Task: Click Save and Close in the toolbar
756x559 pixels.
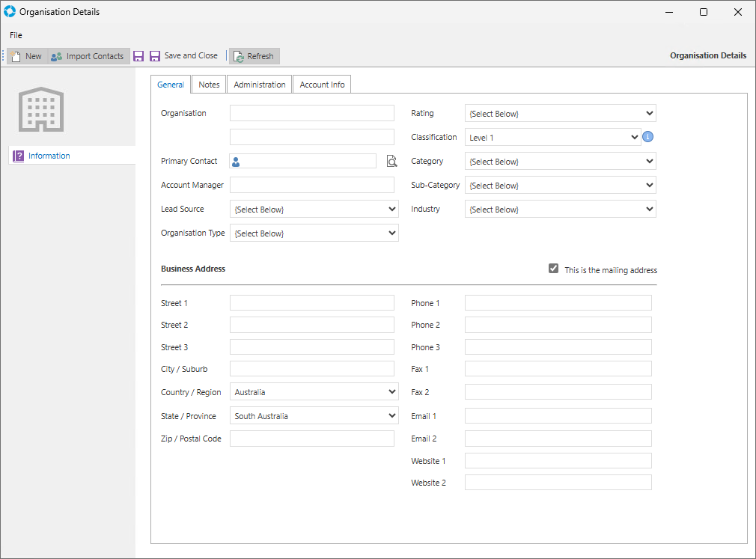Action: click(x=184, y=56)
